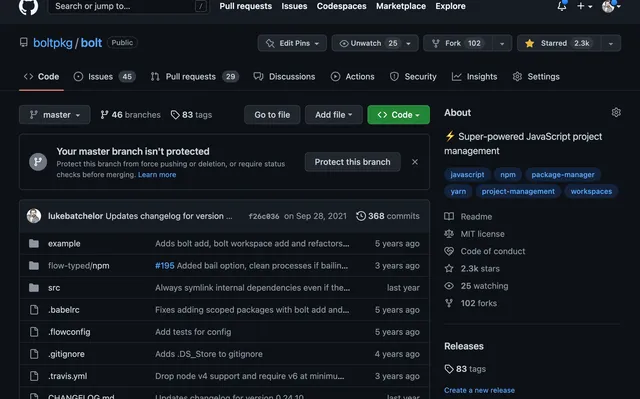
Task: Open the flow-typed/npm folder
Action: [x=78, y=266]
